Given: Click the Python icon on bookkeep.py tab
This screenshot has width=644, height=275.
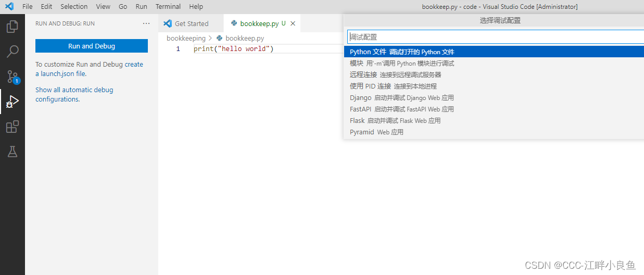Looking at the screenshot, I should pos(234,23).
